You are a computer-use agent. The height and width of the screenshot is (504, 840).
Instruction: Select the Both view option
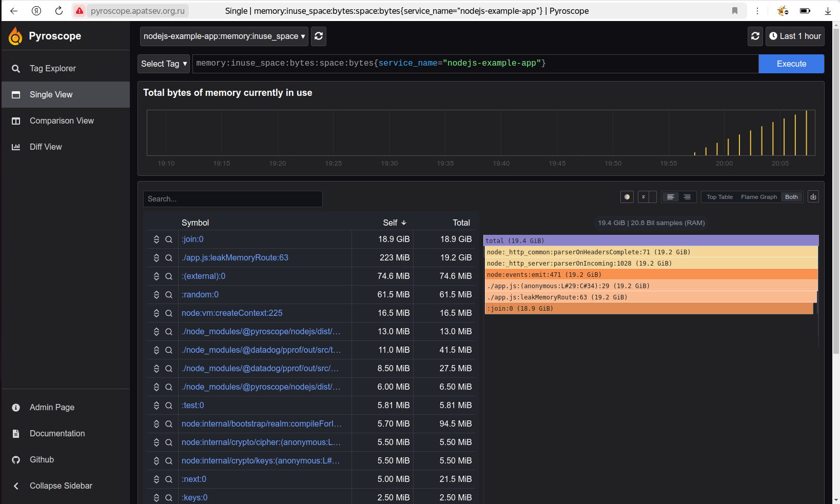791,197
